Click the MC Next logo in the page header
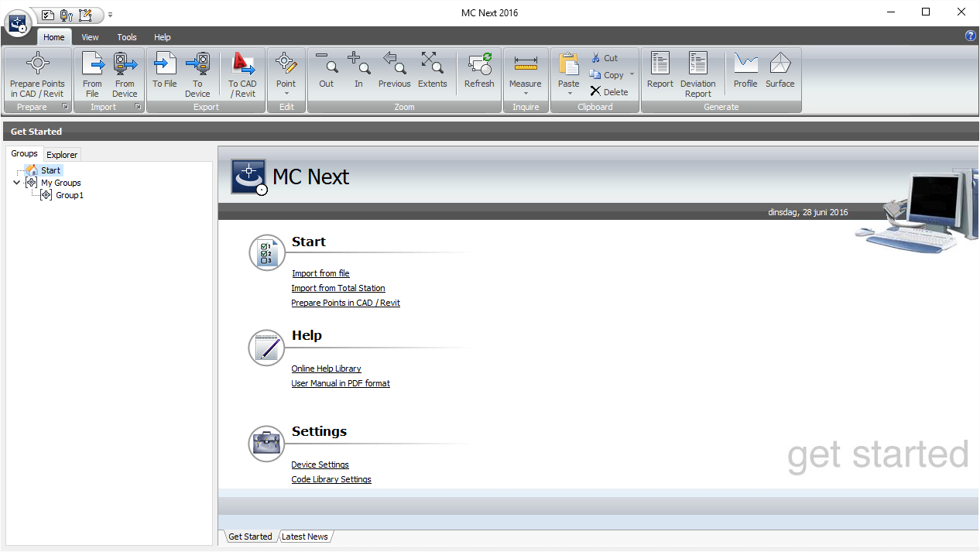This screenshot has height=552, width=980. pyautogui.click(x=249, y=177)
